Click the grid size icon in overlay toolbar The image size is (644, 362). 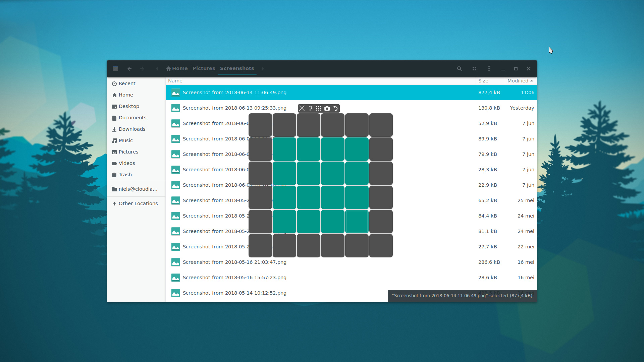pos(319,108)
